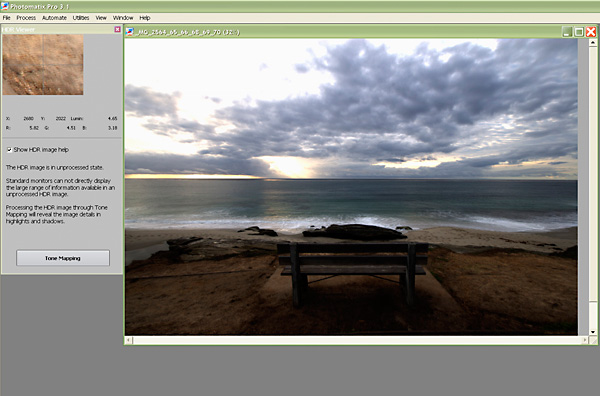Open the Help menu
The image size is (600, 396).
point(145,18)
